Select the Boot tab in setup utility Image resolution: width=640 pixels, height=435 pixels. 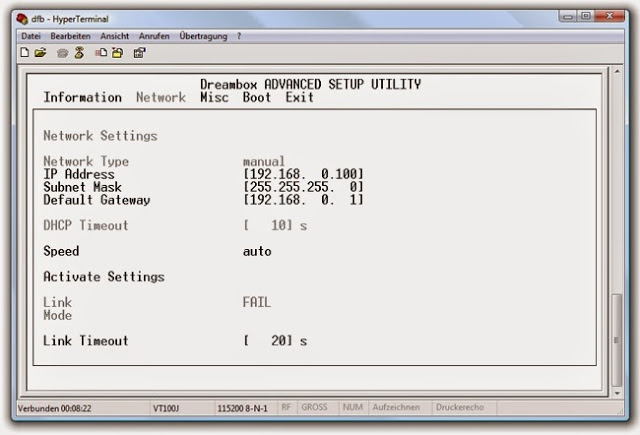[x=257, y=97]
